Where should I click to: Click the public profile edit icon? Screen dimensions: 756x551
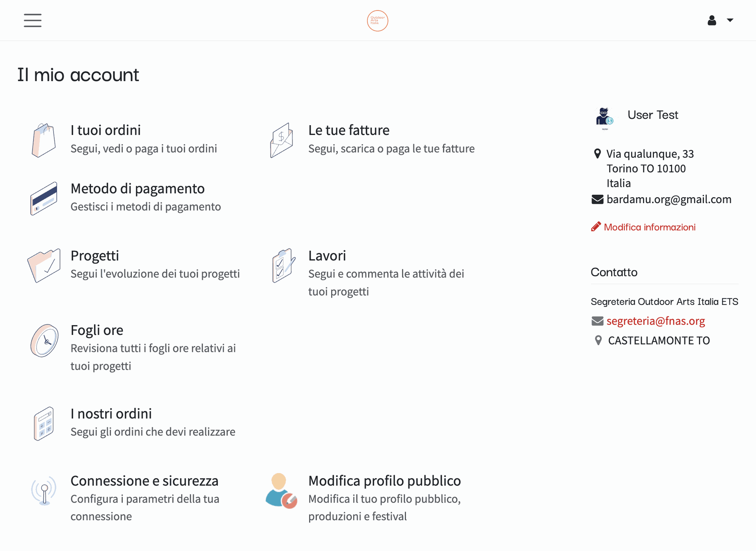pyautogui.click(x=281, y=491)
